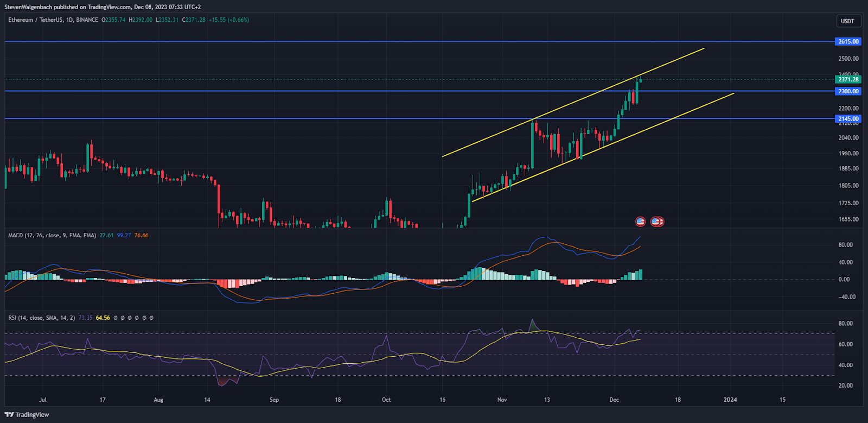Image resolution: width=868 pixels, height=423 pixels.
Task: Click the -40.00 MACD axis label
Action: pos(847,297)
